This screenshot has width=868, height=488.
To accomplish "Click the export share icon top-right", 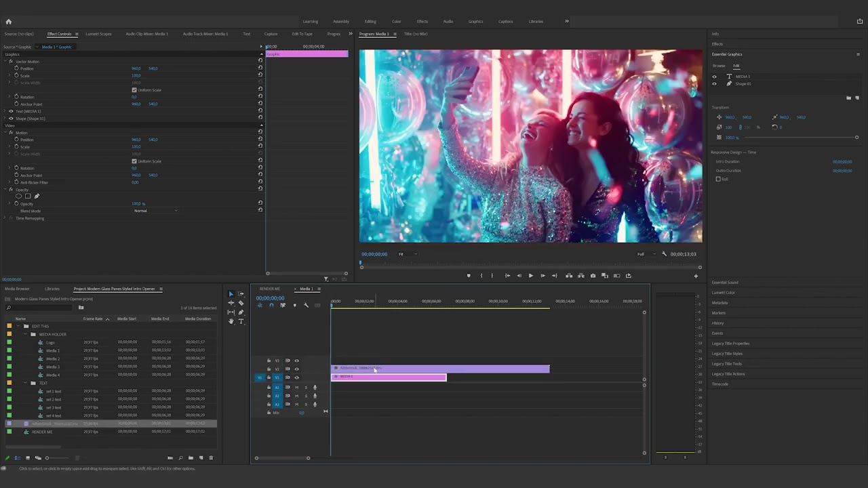I will click(860, 22).
